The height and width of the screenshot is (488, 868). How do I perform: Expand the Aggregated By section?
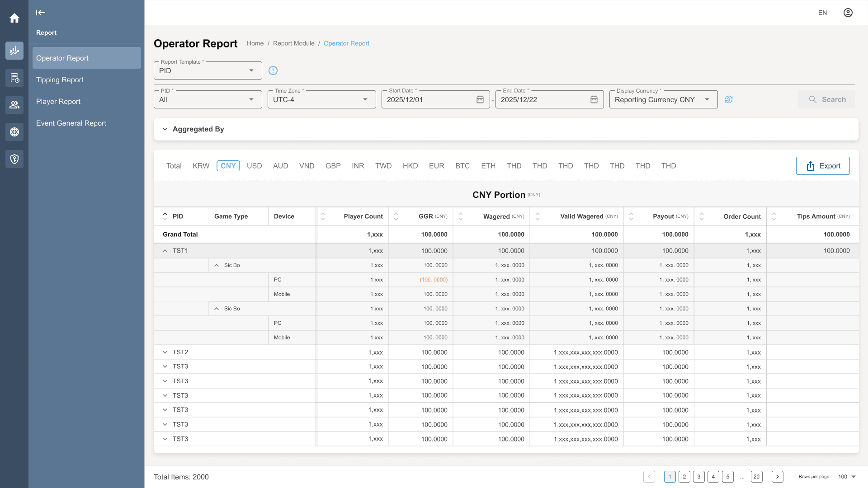pyautogui.click(x=506, y=129)
